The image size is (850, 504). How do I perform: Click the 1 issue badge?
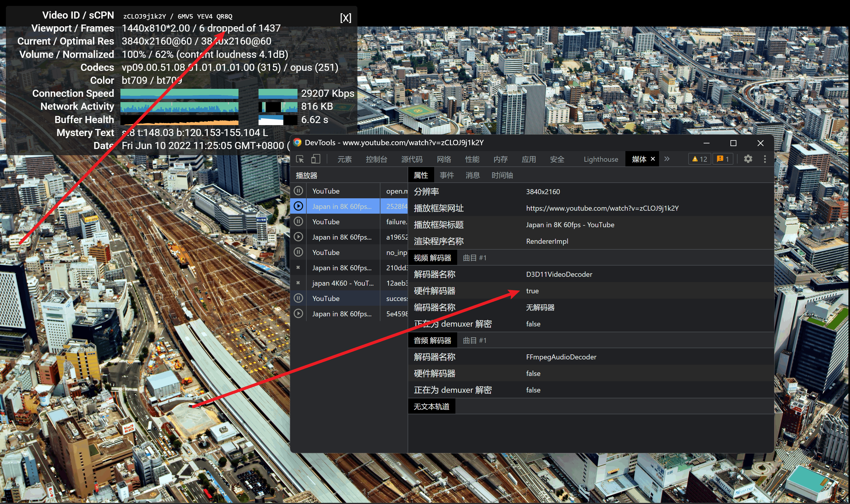pos(723,159)
